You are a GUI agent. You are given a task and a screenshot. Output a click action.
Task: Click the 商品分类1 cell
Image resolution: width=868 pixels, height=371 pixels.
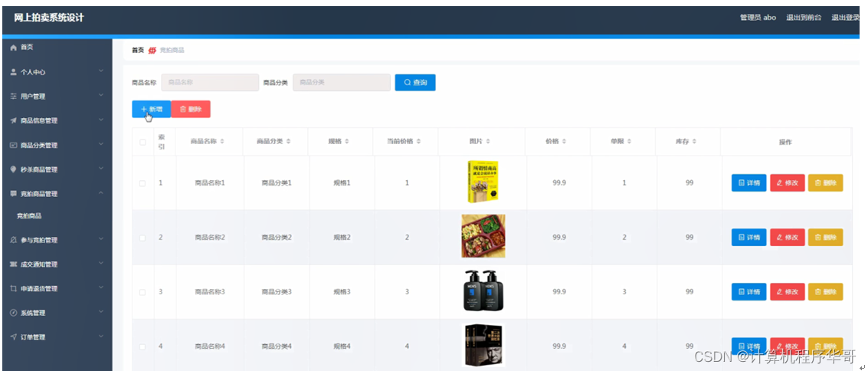click(277, 182)
